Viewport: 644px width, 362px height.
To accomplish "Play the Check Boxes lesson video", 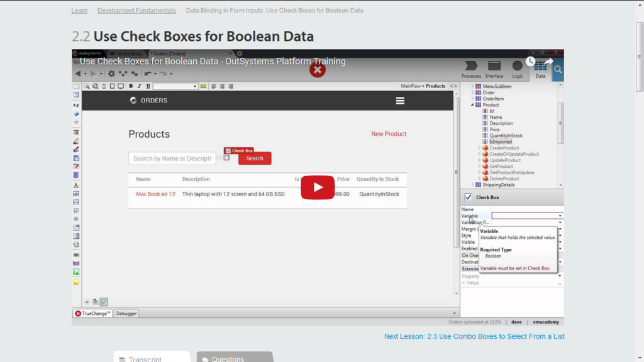I will (318, 187).
